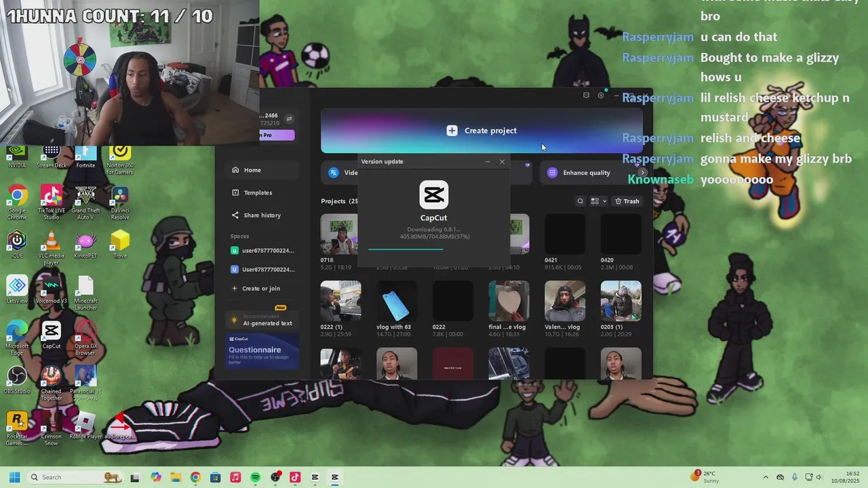Select the Crimson Snow desktop icon

coord(51,429)
